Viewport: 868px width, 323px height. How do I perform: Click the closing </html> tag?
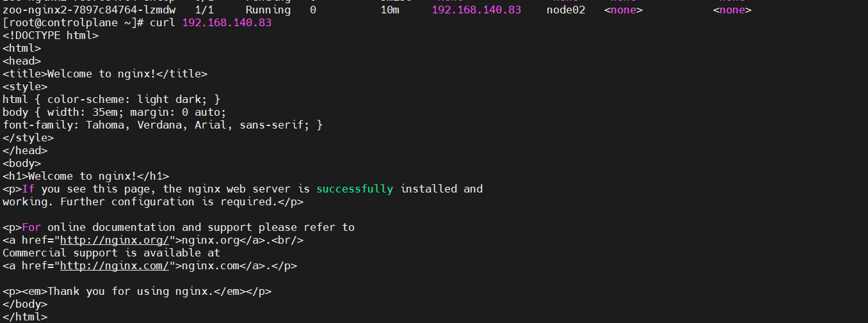(25, 317)
